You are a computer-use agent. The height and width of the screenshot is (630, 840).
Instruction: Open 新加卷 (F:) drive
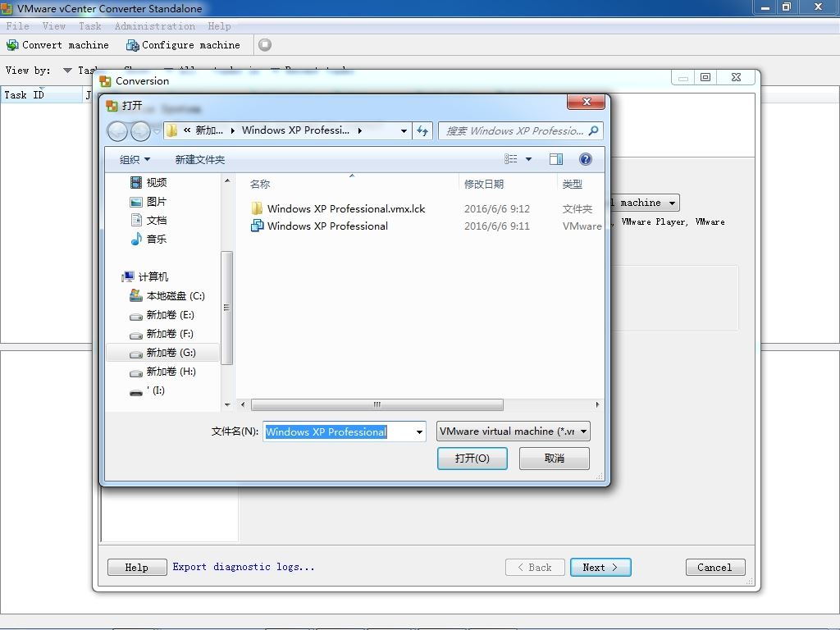162,334
